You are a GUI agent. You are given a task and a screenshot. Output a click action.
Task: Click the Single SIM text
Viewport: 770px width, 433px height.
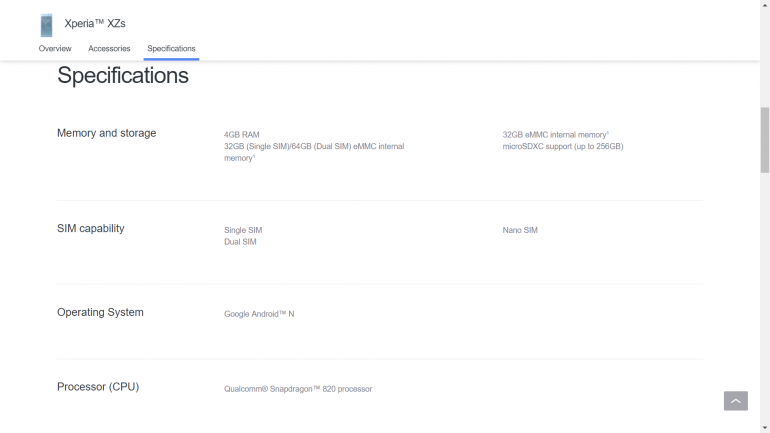[243, 230]
